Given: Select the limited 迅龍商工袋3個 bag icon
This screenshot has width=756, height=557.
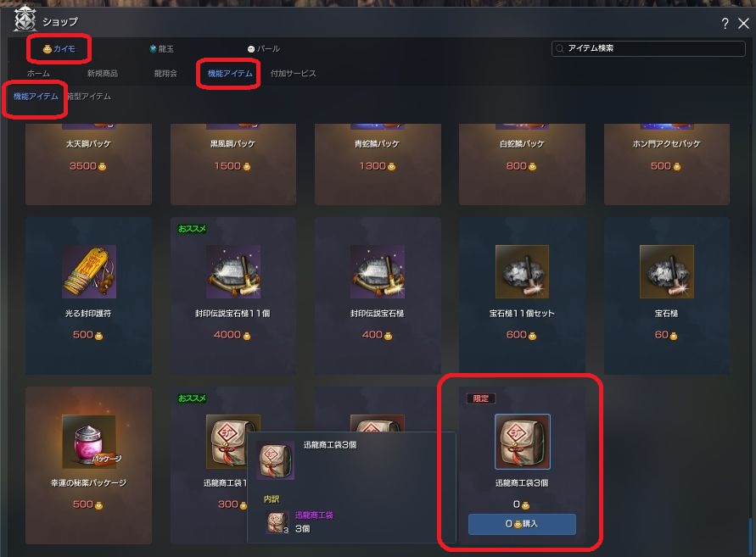Looking at the screenshot, I should click(522, 442).
